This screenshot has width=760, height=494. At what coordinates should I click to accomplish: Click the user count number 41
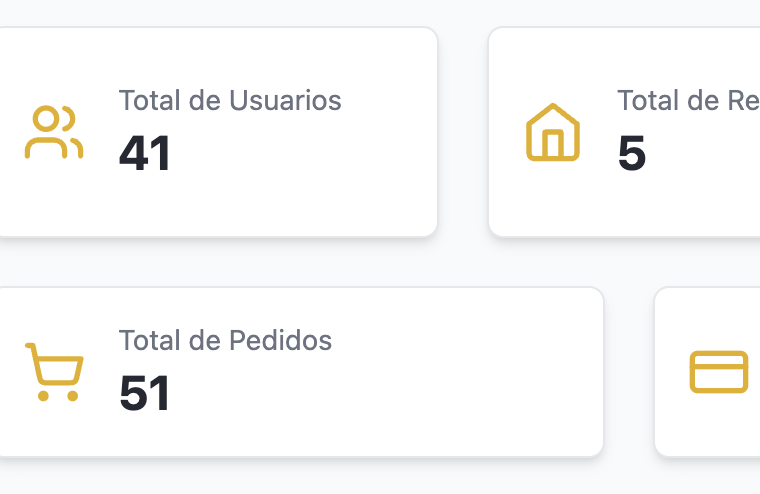coord(145,154)
